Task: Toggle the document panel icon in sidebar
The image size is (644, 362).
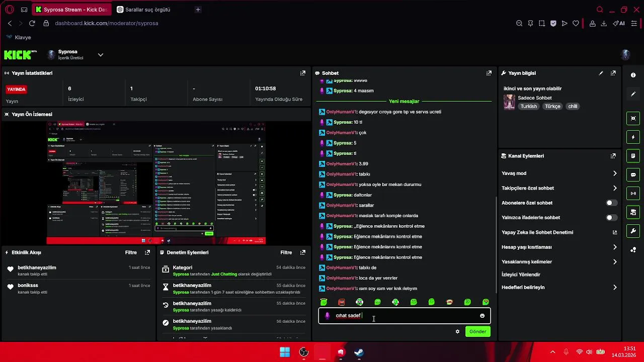Action: tap(633, 156)
